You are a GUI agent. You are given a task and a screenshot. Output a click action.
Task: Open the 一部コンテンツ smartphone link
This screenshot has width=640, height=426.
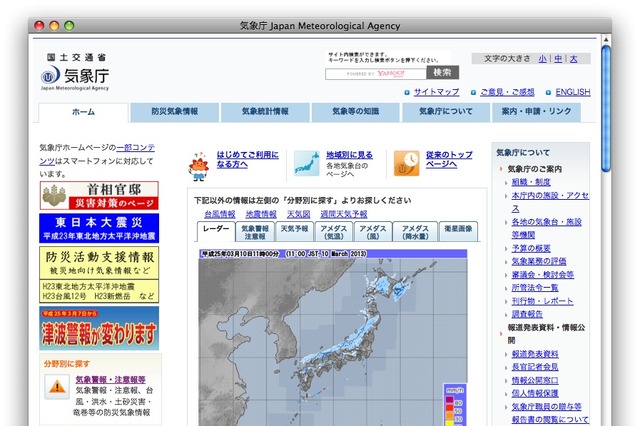click(x=97, y=154)
